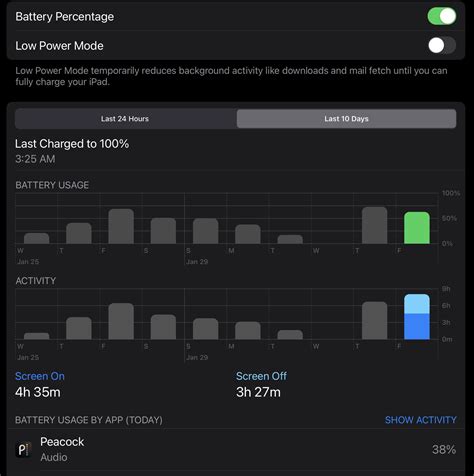Select the Monday activity chart bar
The image size is (474, 476).
point(248,331)
